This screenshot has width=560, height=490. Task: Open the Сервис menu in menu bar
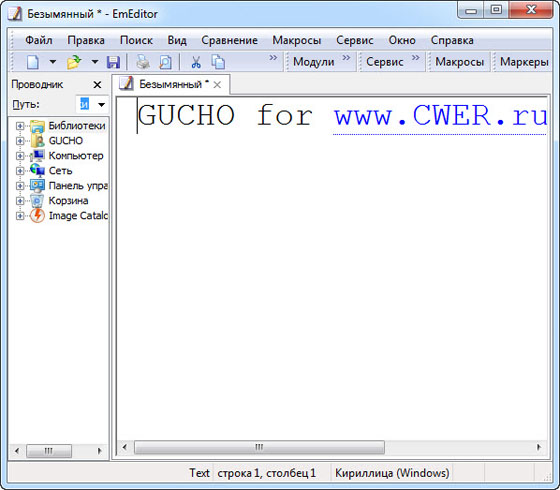[355, 40]
